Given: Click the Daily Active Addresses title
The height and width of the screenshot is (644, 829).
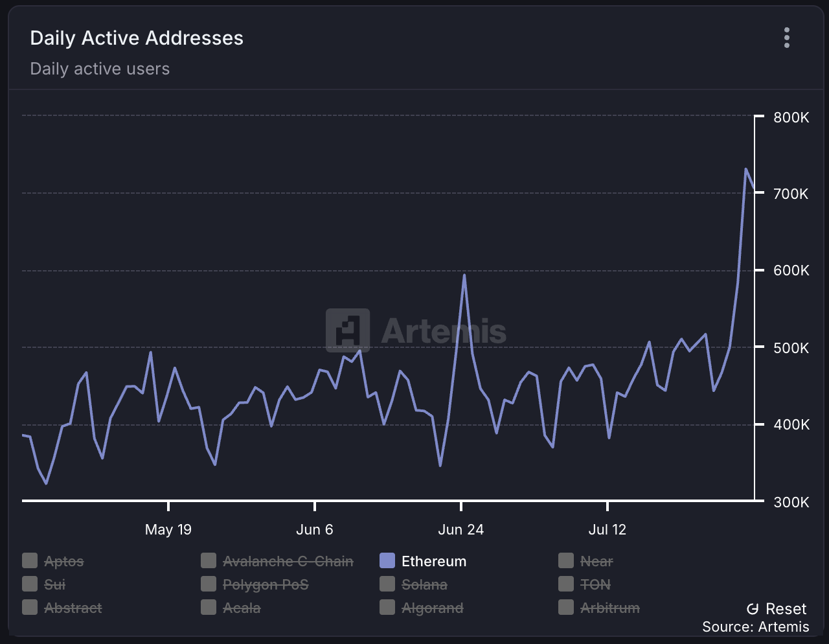Looking at the screenshot, I should [x=137, y=38].
